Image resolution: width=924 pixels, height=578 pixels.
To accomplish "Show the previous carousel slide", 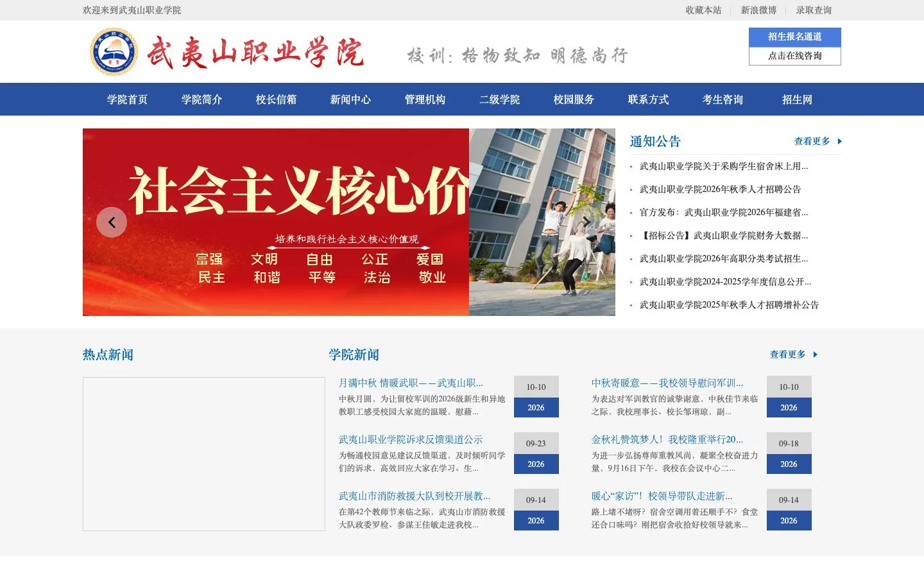I will [x=112, y=222].
